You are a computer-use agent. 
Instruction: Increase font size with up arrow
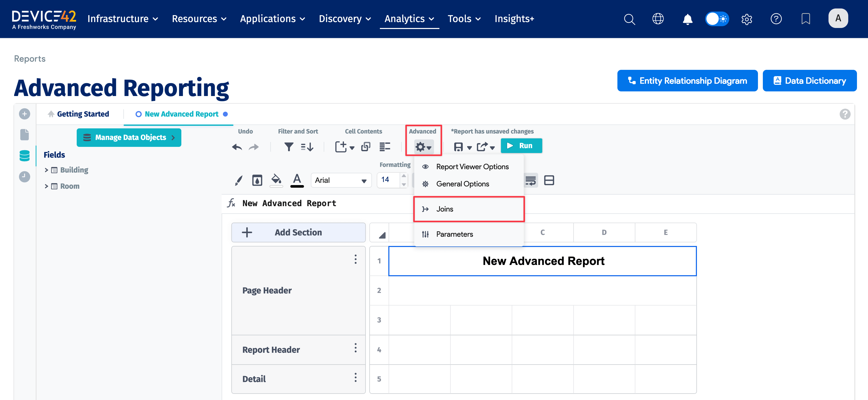[404, 176]
